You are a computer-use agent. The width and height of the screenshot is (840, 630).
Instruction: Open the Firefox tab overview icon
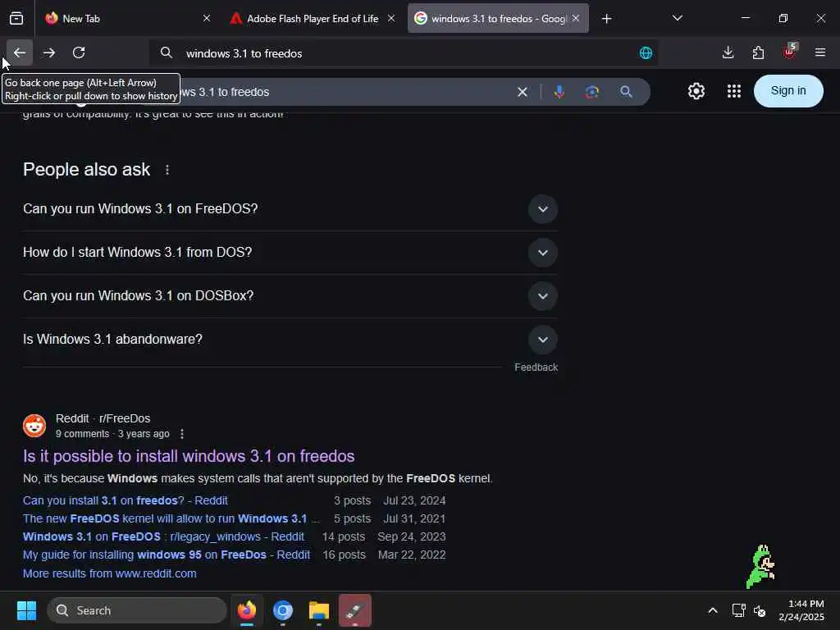tap(16, 19)
